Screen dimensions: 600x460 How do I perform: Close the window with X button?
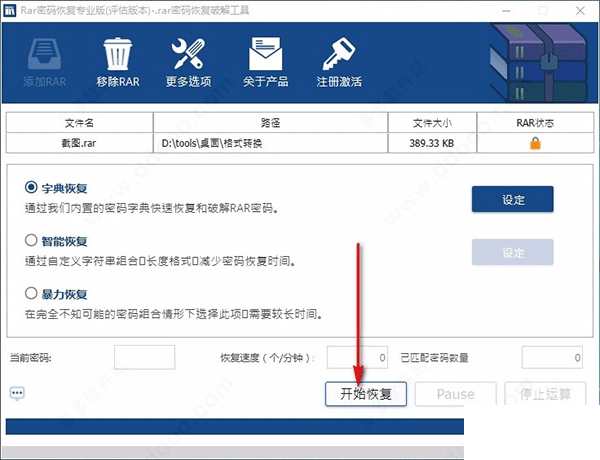click(580, 11)
